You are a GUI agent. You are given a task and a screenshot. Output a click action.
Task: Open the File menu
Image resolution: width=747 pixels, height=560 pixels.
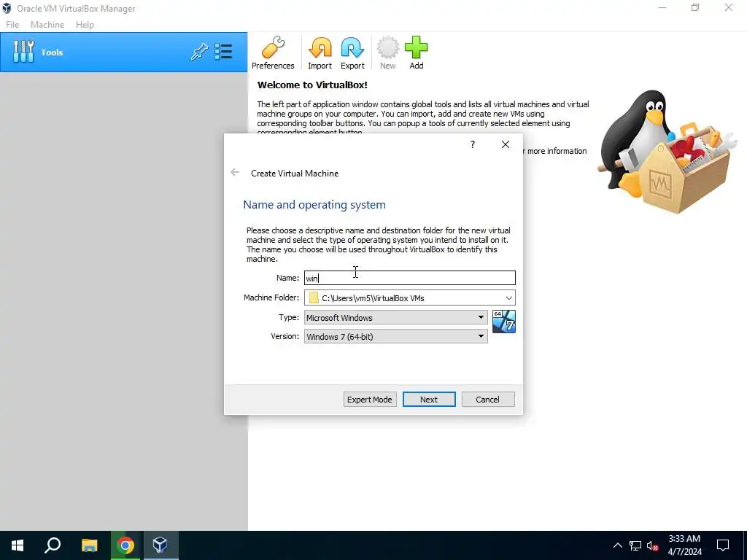coord(12,25)
